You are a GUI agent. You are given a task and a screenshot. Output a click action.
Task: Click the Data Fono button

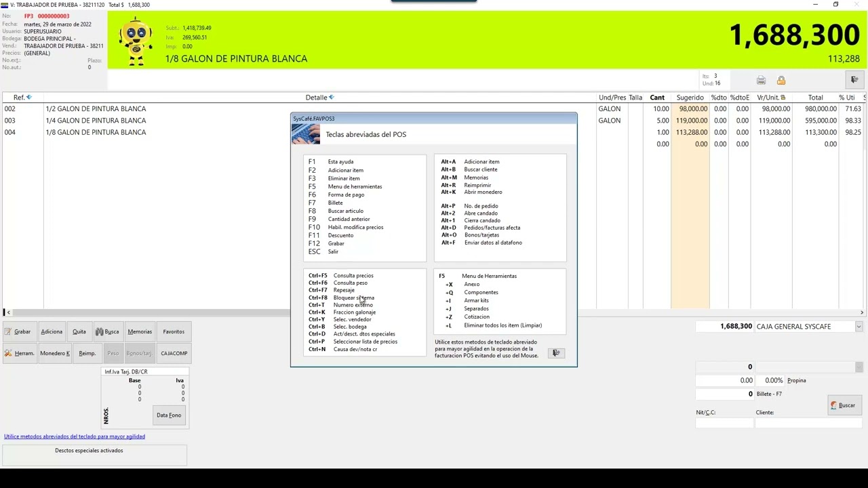[169, 415]
